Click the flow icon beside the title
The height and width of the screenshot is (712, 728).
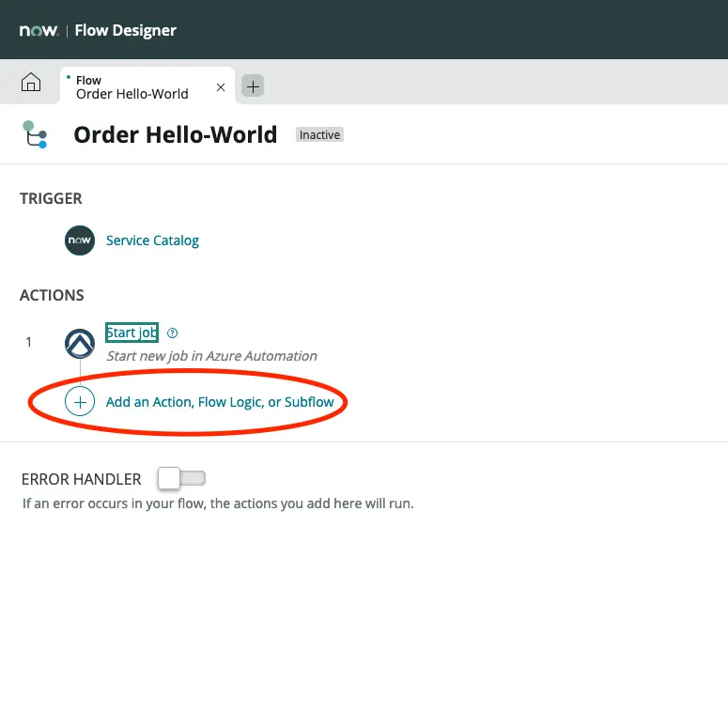(35, 134)
